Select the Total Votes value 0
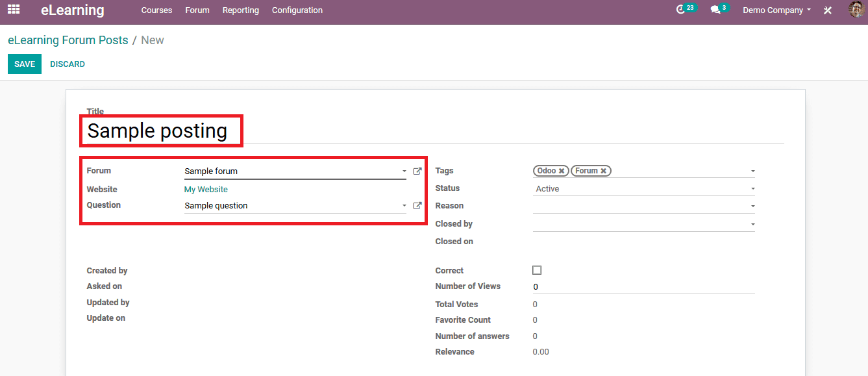Image resolution: width=868 pixels, height=376 pixels. tap(535, 305)
